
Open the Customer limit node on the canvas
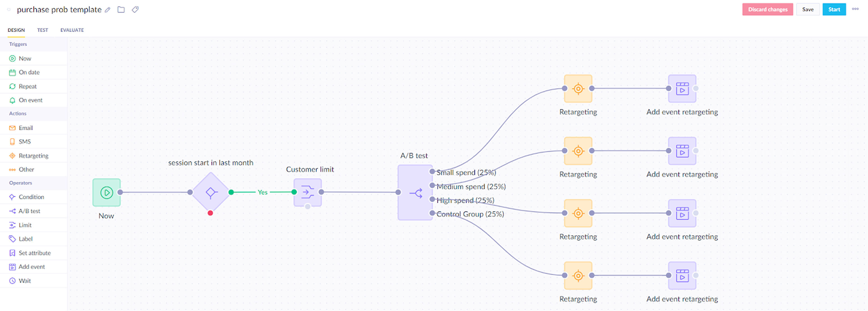pyautogui.click(x=307, y=192)
